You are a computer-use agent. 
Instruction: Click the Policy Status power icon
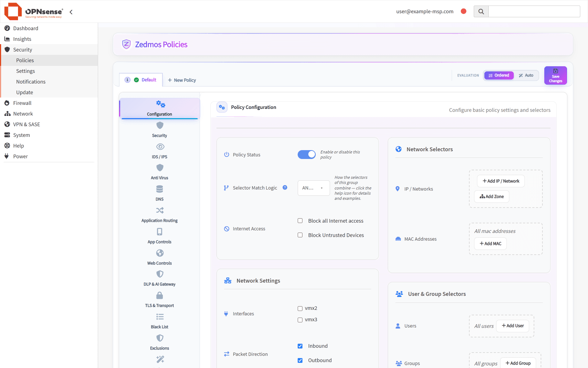tap(227, 155)
